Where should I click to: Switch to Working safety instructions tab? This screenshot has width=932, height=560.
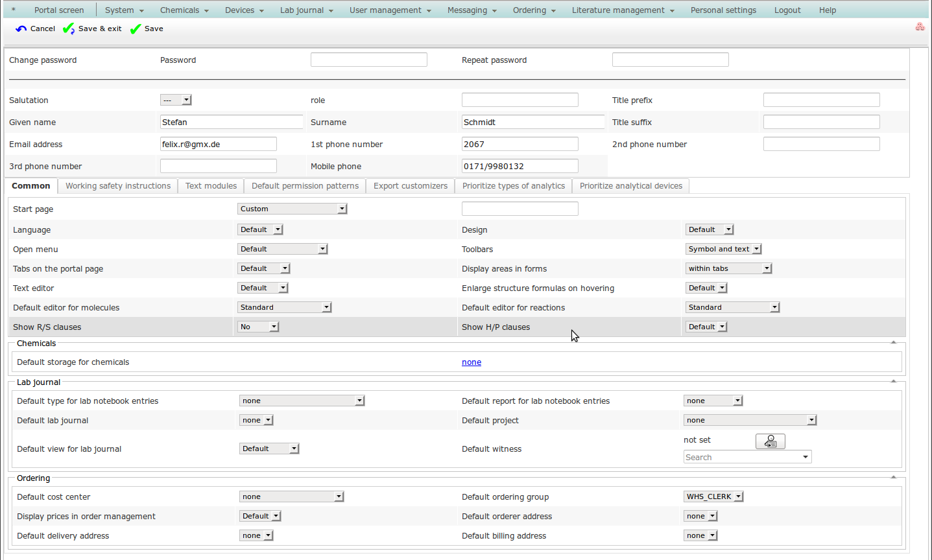tap(118, 186)
